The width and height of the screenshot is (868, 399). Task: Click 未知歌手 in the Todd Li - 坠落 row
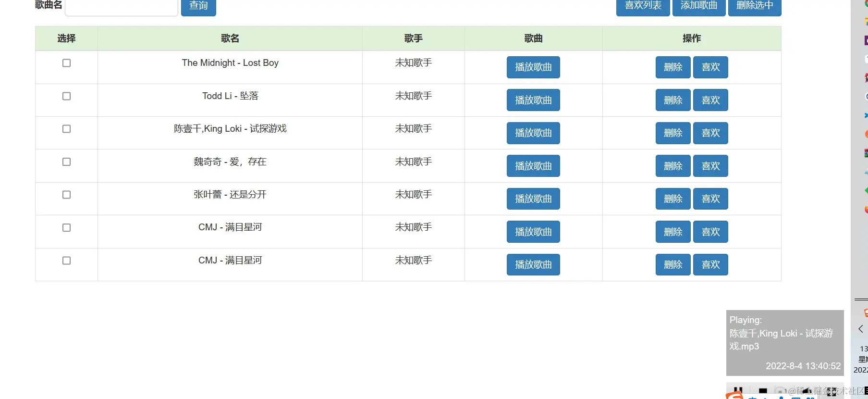pos(414,96)
